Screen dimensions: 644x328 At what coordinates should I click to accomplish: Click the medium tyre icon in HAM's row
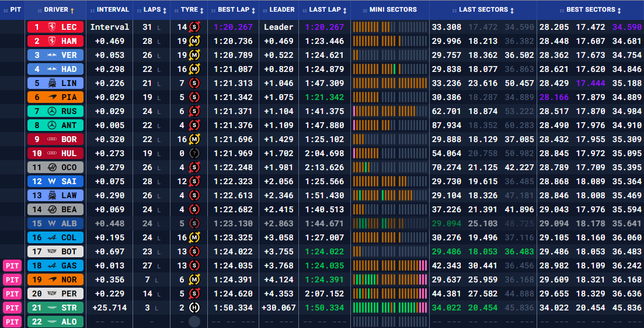(x=194, y=42)
